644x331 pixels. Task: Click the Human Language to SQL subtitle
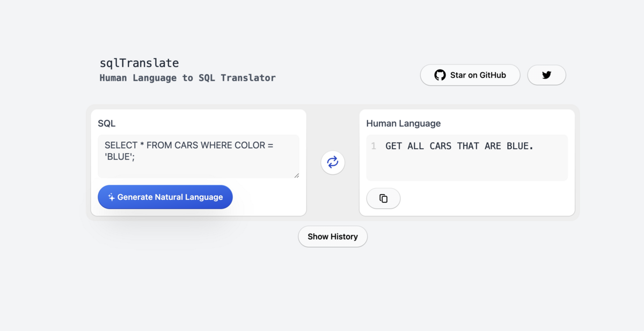pos(187,77)
